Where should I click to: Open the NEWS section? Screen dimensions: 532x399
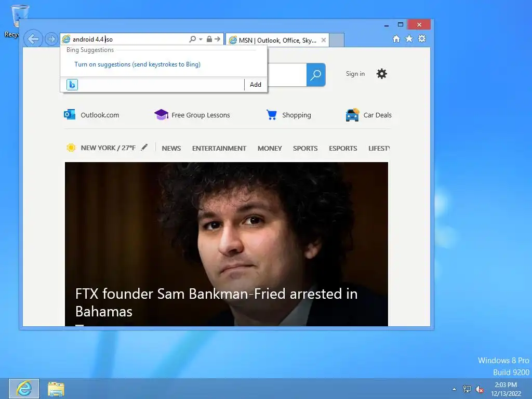click(171, 148)
